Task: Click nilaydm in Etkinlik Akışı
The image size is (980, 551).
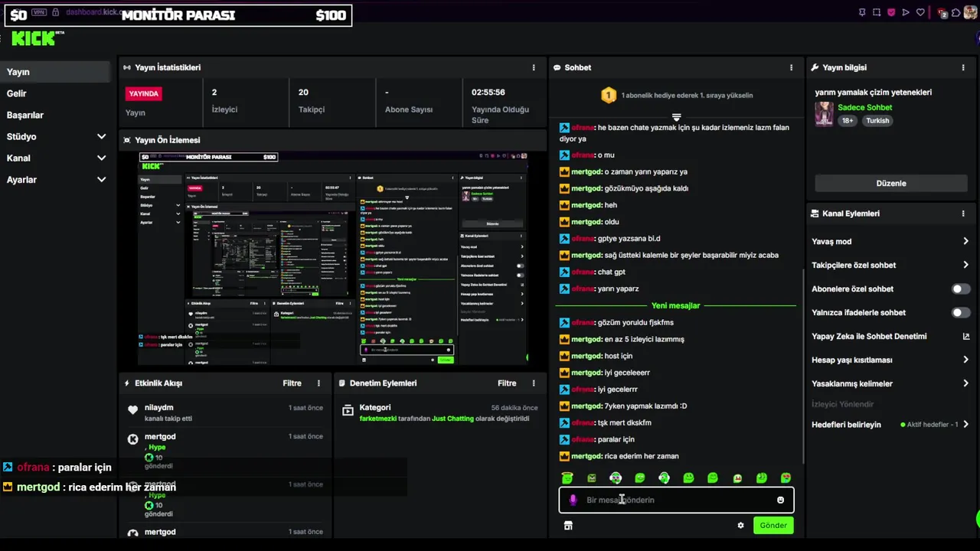Action: tap(158, 407)
